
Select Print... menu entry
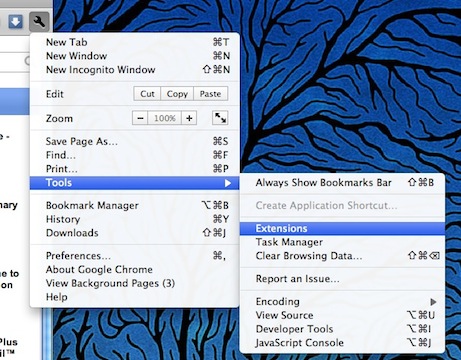pyautogui.click(x=135, y=169)
